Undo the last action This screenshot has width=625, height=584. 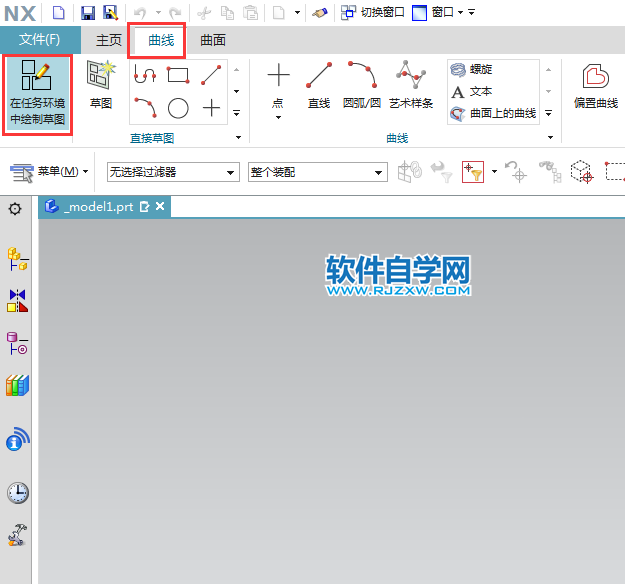(140, 13)
